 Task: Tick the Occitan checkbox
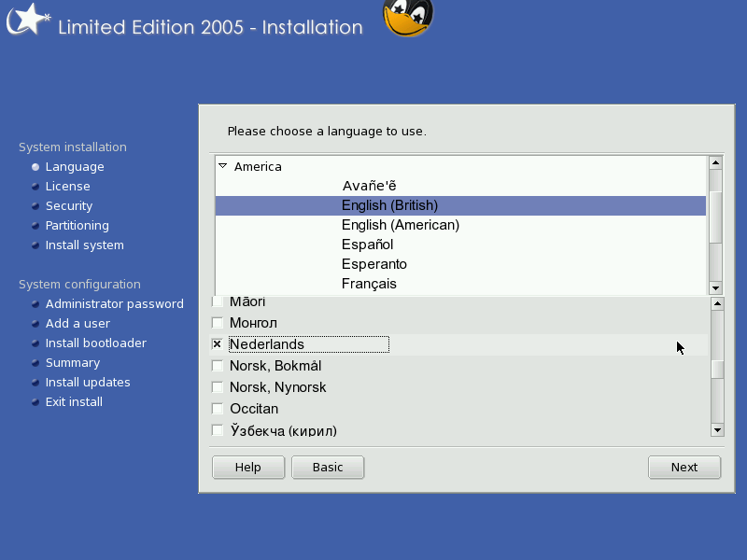click(218, 409)
